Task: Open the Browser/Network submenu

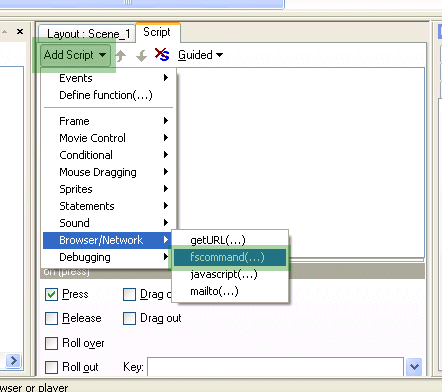Action: (x=108, y=240)
